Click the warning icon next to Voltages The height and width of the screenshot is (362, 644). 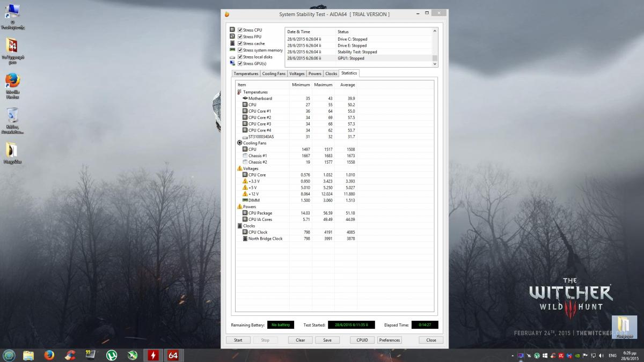click(x=239, y=168)
